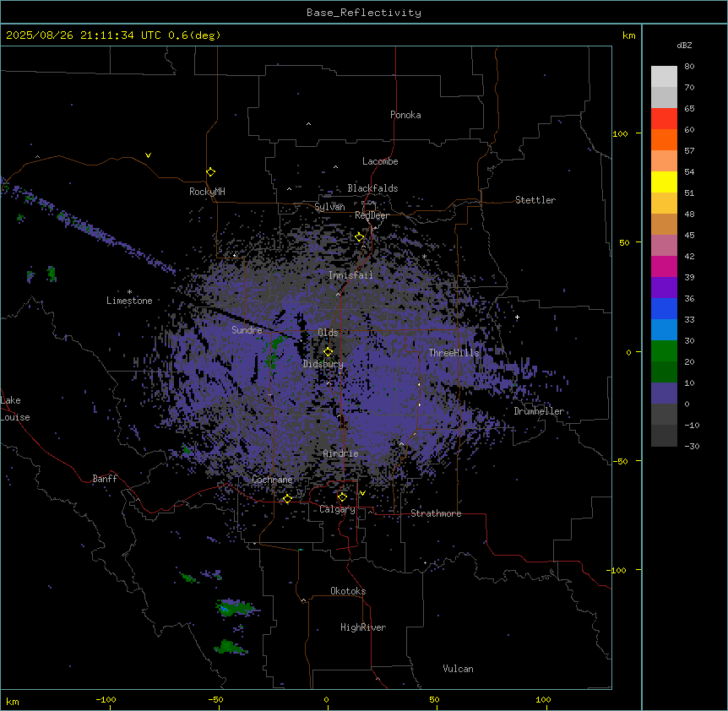Viewport: 728px width, 711px height.
Task: Click the Blackfalds city label
Action: coord(372,188)
